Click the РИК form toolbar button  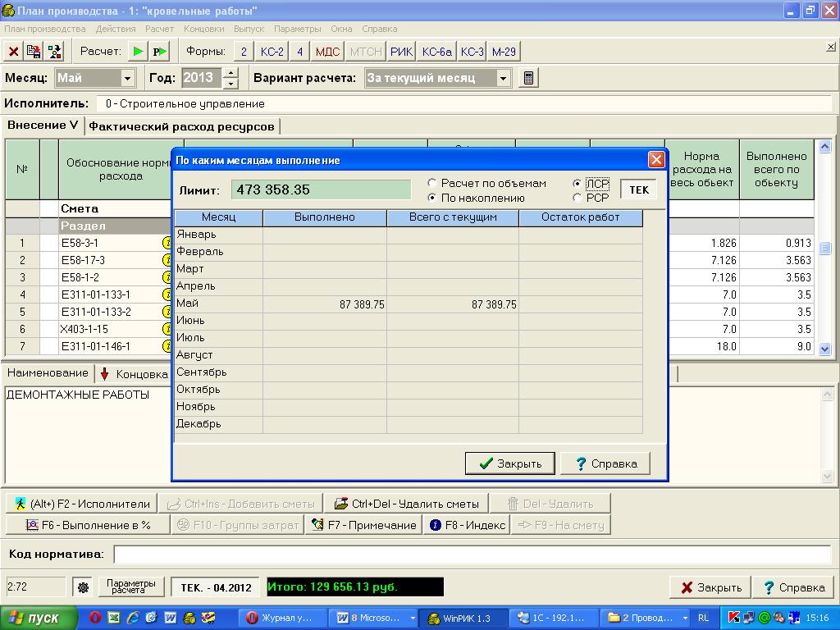click(401, 52)
